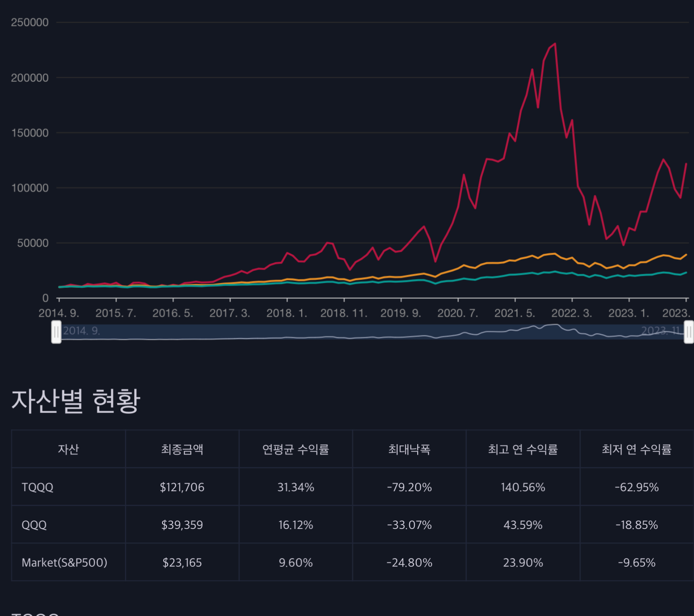This screenshot has width=694, height=616.
Task: Click the -9.65% worst year cell
Action: [x=637, y=563]
